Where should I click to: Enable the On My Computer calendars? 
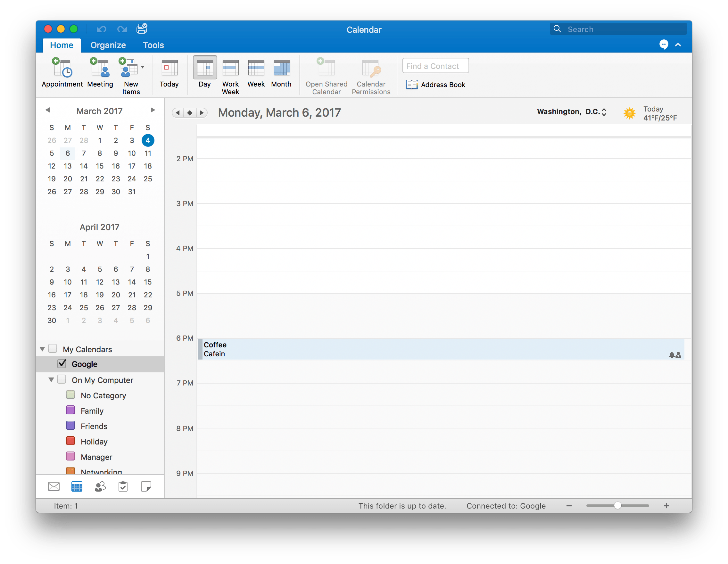point(62,380)
